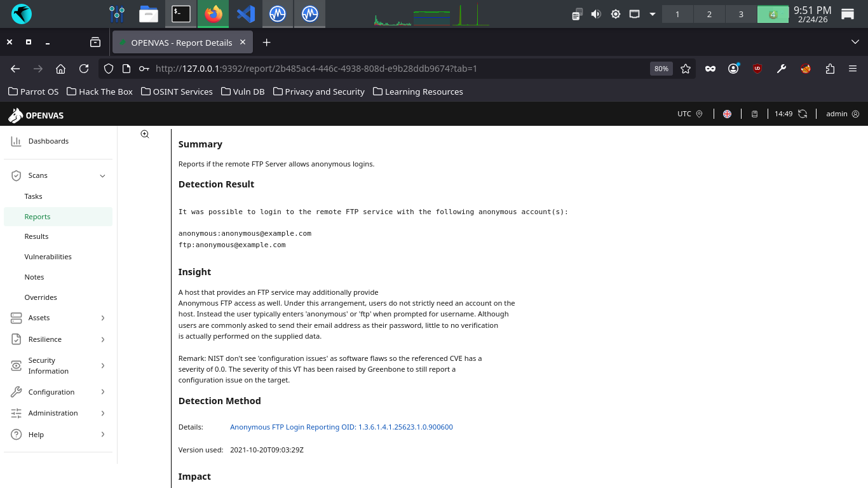Open the uBlock Origin extension icon
Image resolution: width=868 pixels, height=488 pixels.
757,69
